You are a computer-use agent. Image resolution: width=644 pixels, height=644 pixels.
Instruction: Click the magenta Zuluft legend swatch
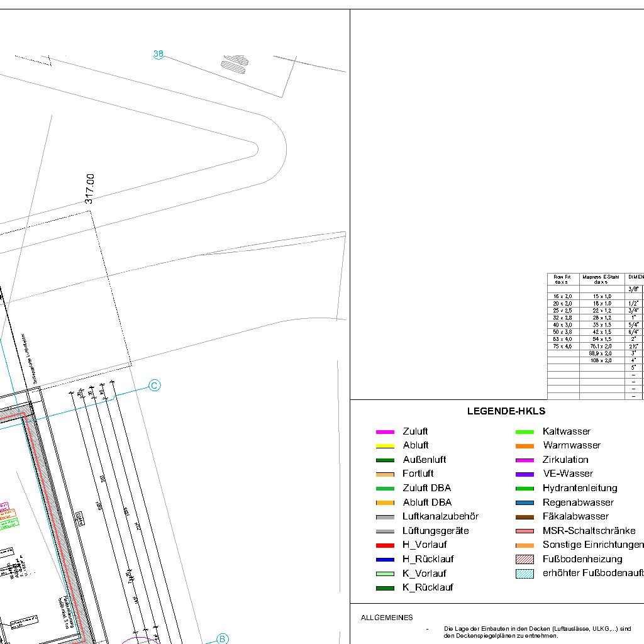[384, 431]
